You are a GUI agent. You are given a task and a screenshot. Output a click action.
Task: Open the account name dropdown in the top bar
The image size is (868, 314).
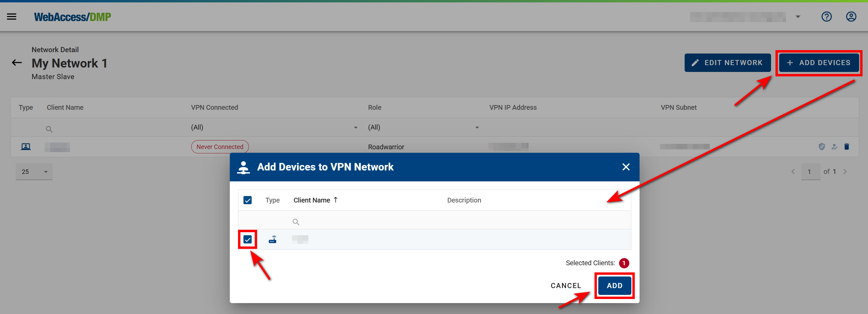pyautogui.click(x=798, y=16)
